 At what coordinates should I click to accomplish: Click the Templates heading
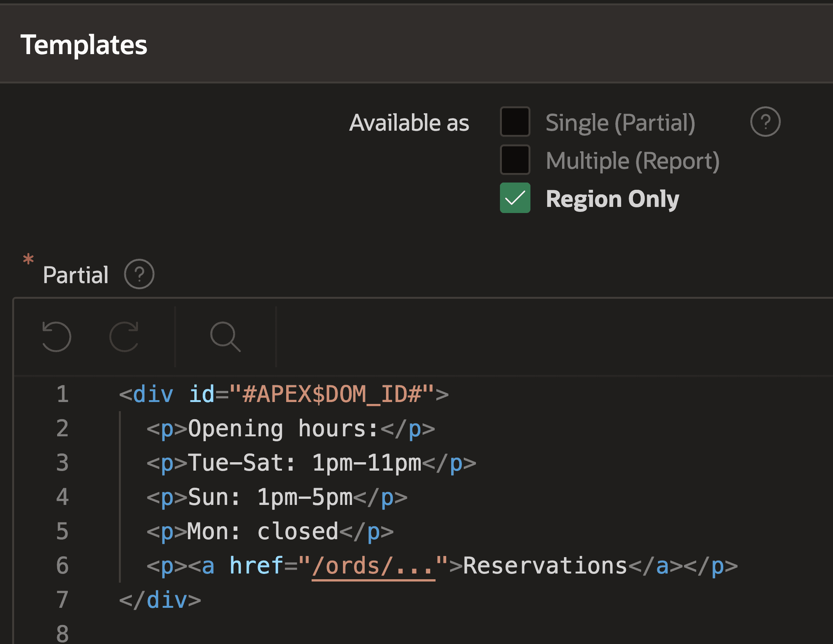tap(83, 45)
